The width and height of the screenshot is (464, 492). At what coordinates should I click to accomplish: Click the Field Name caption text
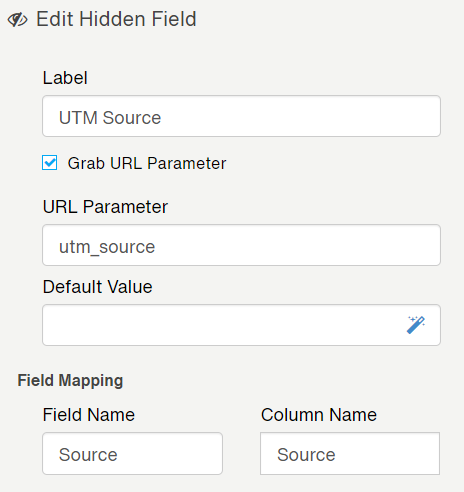coord(89,415)
